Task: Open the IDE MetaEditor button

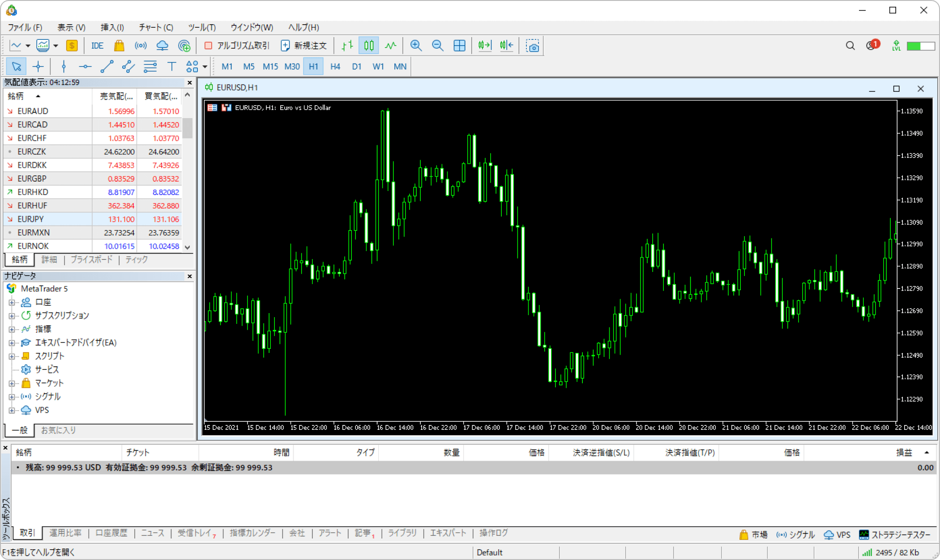Action: coord(97,46)
